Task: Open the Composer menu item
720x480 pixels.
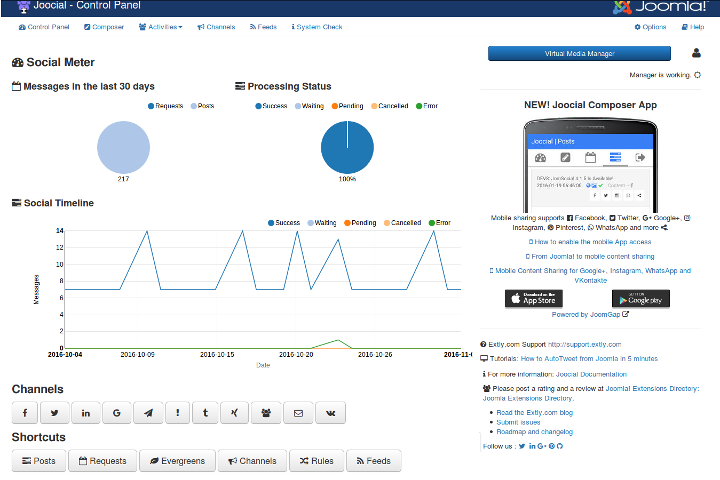Action: [x=104, y=27]
